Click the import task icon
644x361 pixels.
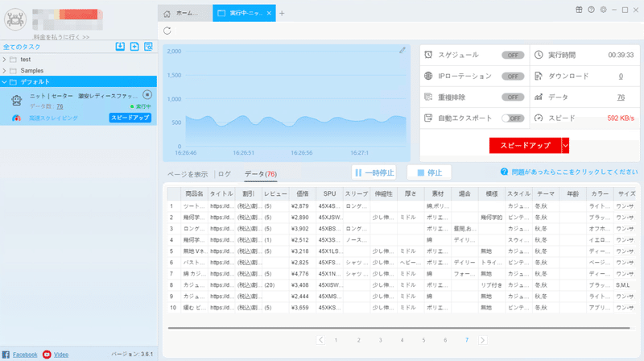tap(120, 47)
